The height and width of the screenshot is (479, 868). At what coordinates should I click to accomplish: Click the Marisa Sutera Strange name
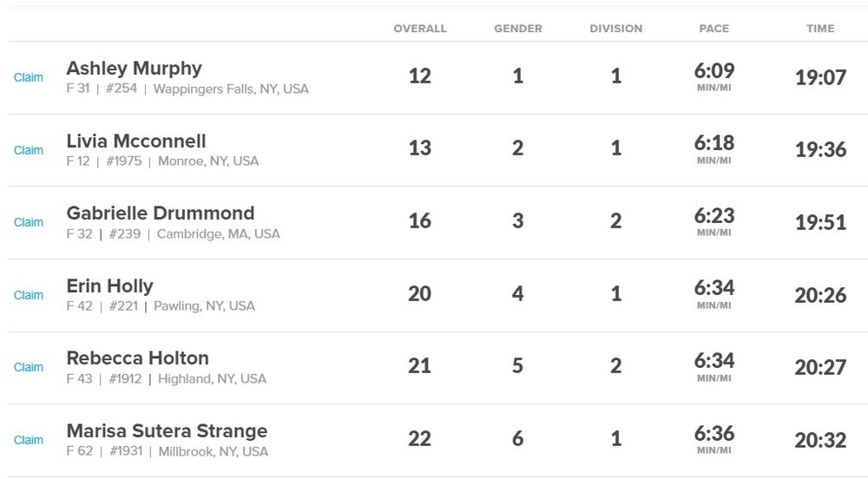167,430
